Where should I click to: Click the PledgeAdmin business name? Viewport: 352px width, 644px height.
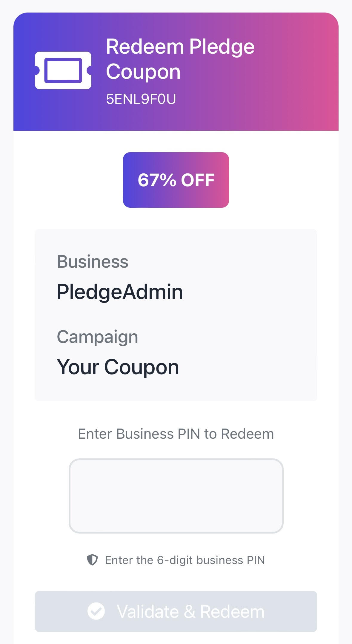click(x=120, y=292)
